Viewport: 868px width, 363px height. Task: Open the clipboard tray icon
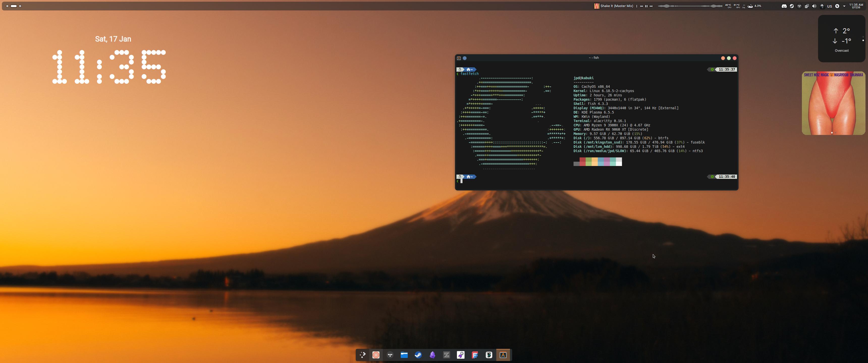(807, 6)
